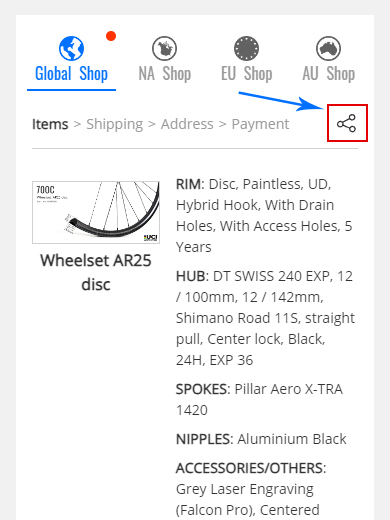Click the share icon in red box
The image size is (390, 520).
347,123
